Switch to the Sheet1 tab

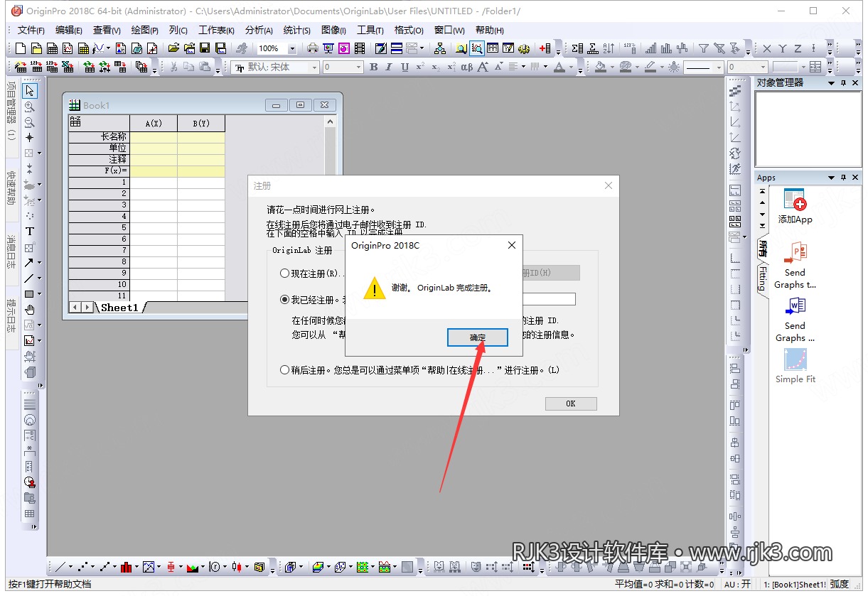[119, 308]
